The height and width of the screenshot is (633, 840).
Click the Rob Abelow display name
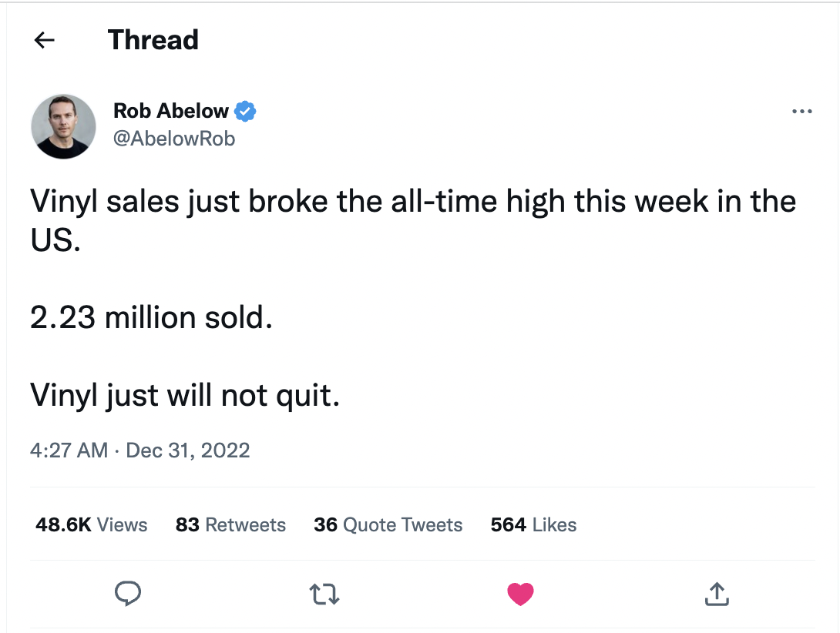click(x=171, y=112)
